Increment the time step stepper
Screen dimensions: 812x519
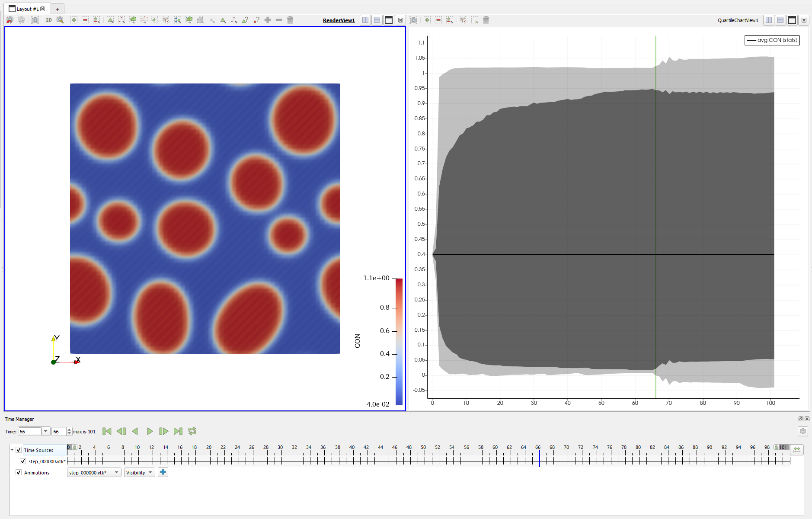point(69,429)
